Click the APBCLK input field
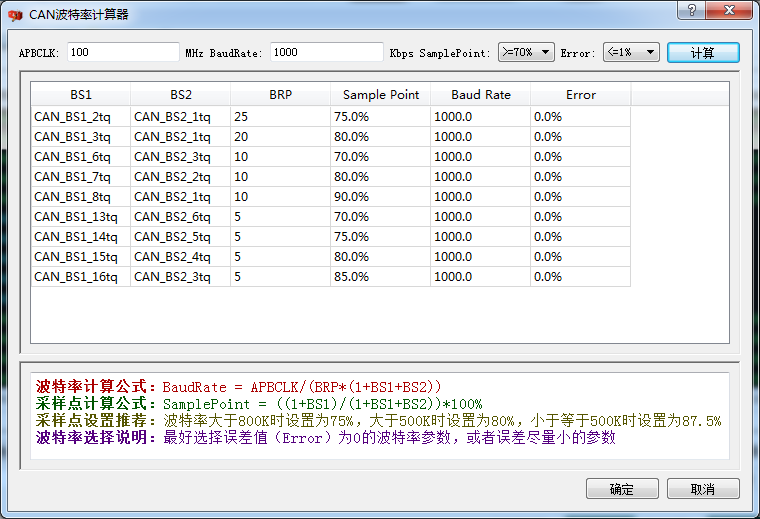Image resolution: width=760 pixels, height=519 pixels. pos(123,52)
